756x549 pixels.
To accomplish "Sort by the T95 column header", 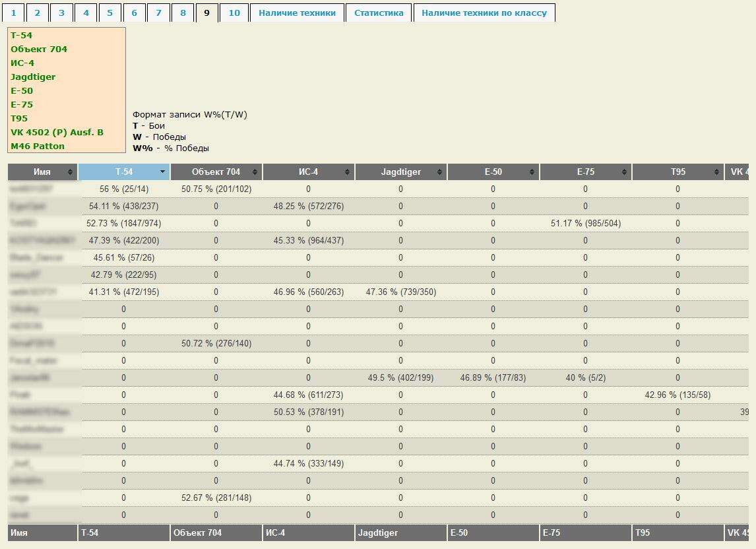I will [678, 172].
